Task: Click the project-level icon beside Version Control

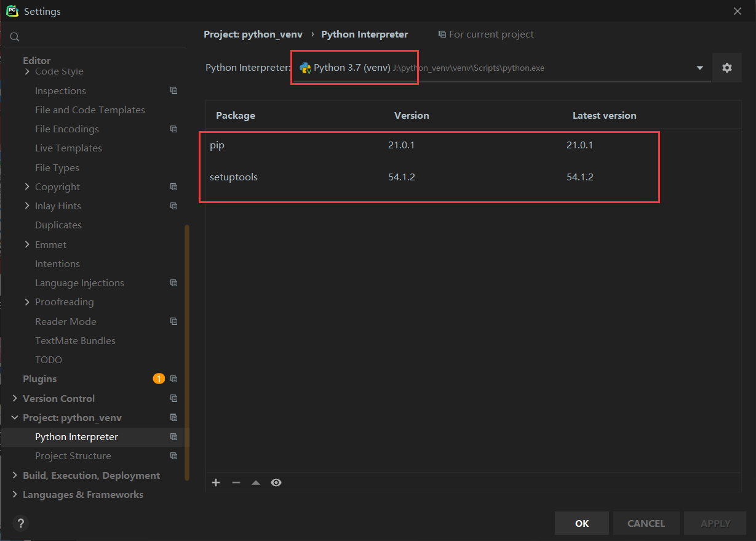Action: [x=174, y=398]
